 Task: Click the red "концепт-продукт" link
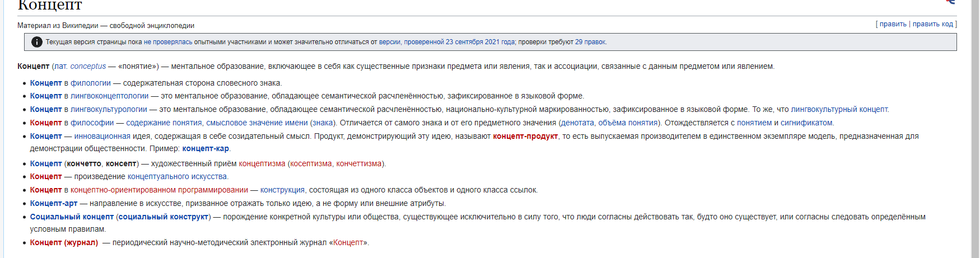click(x=525, y=136)
